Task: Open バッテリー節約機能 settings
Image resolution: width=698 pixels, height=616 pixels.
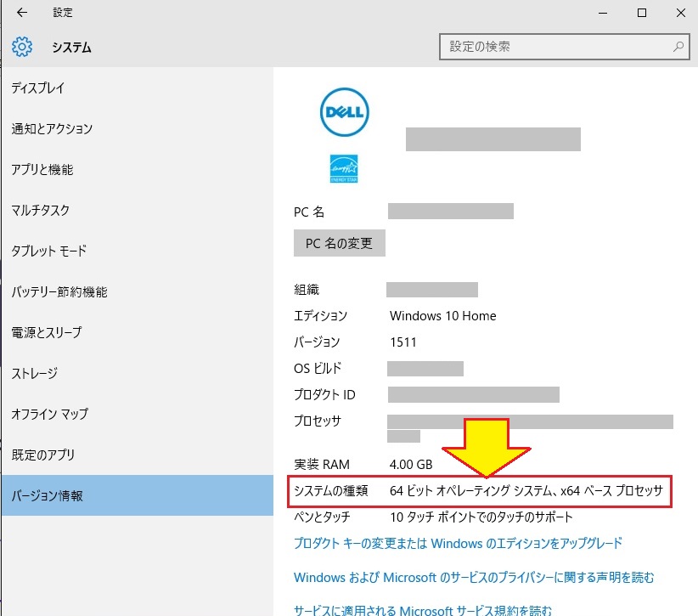Action: [x=59, y=292]
